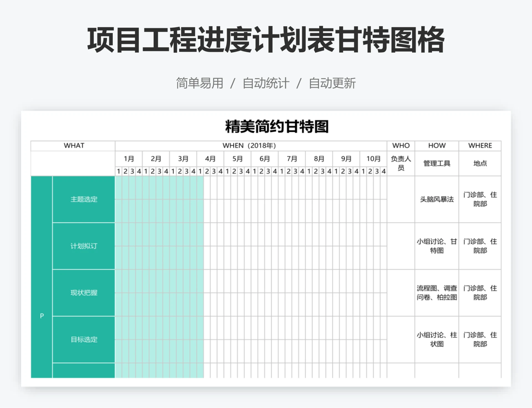Click the 头脑风暴法 cell in HOW column
Image resolution: width=532 pixels, height=408 pixels.
coord(437,199)
